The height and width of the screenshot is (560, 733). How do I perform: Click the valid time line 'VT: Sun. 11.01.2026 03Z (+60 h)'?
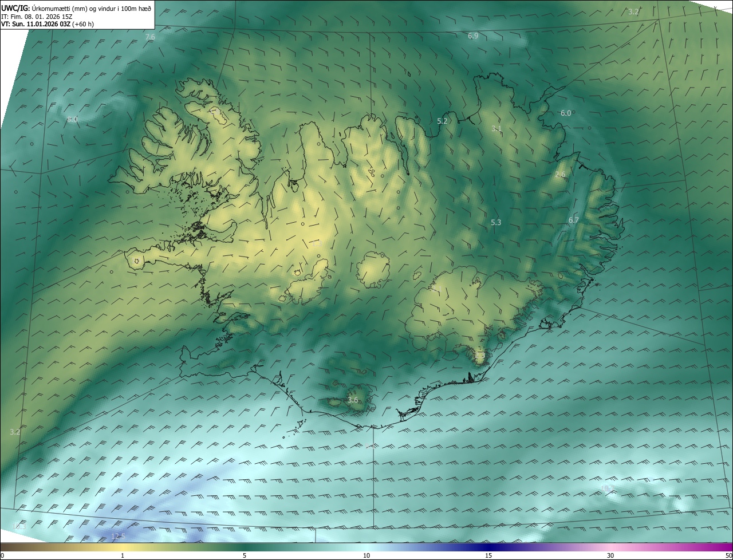[x=48, y=25]
